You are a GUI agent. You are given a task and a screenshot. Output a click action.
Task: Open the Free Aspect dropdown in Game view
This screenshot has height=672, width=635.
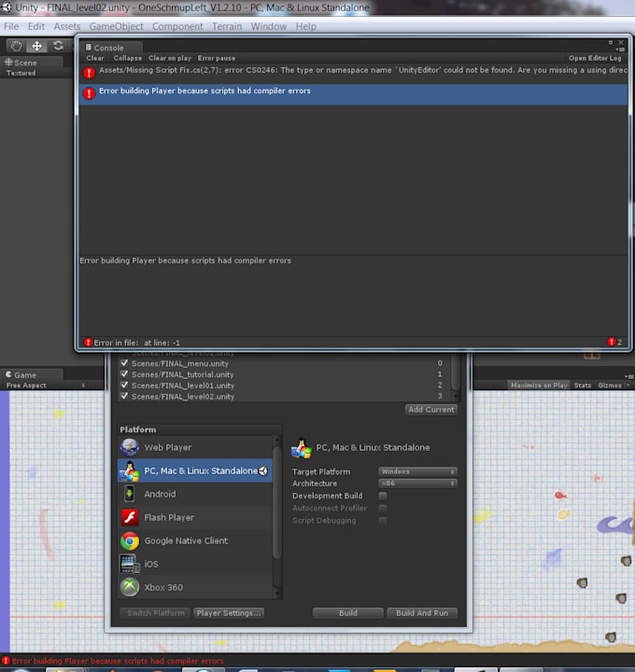pos(46,385)
